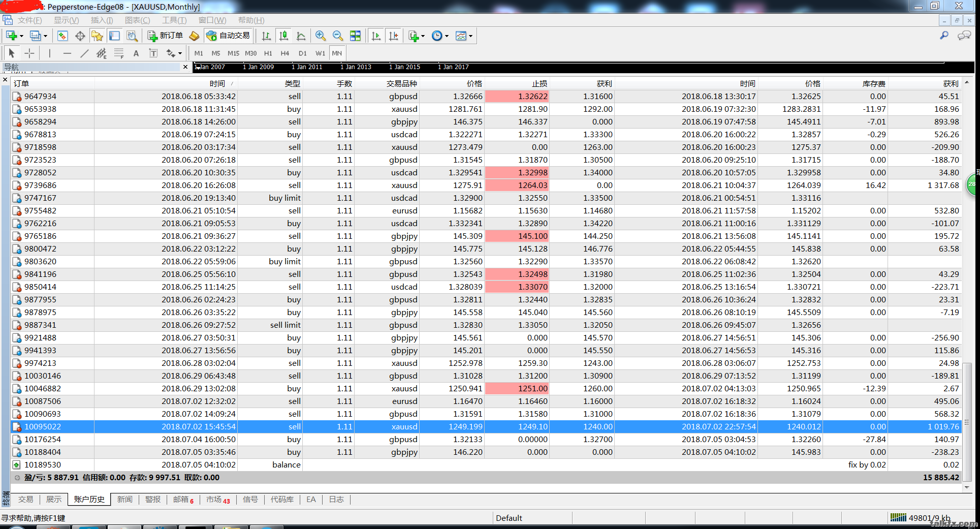Switch to the 市场 tab
Image resolution: width=980 pixels, height=529 pixels.
[218, 500]
